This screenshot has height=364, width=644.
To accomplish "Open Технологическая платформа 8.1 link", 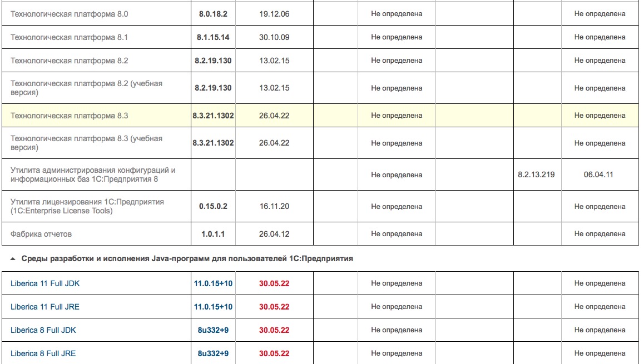I will [x=69, y=37].
